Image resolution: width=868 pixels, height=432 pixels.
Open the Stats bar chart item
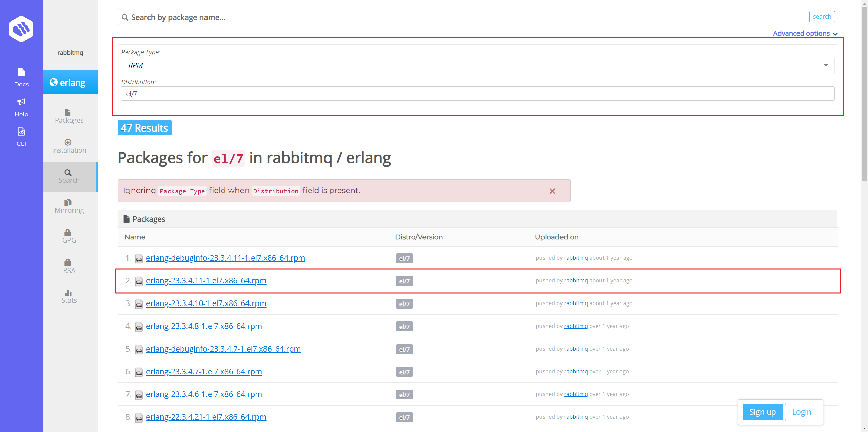[x=69, y=297]
